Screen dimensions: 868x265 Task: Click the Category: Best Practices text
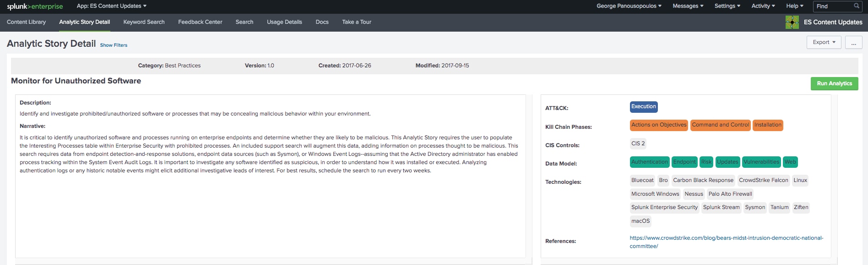(169, 66)
